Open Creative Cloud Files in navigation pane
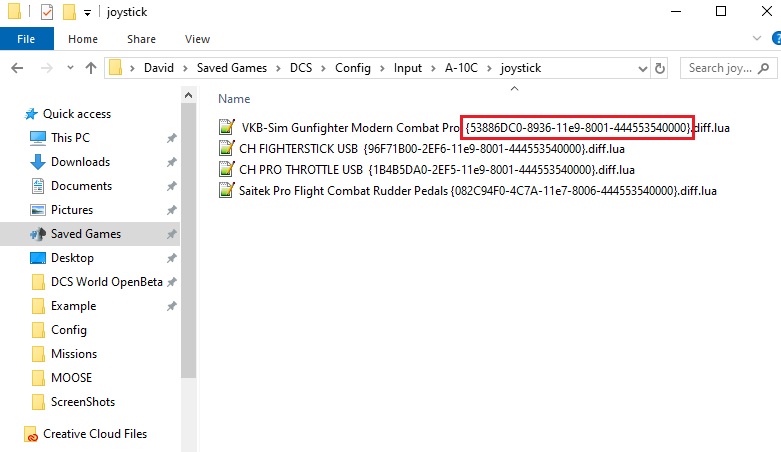Viewport: 781px width, 452px height. click(x=95, y=434)
